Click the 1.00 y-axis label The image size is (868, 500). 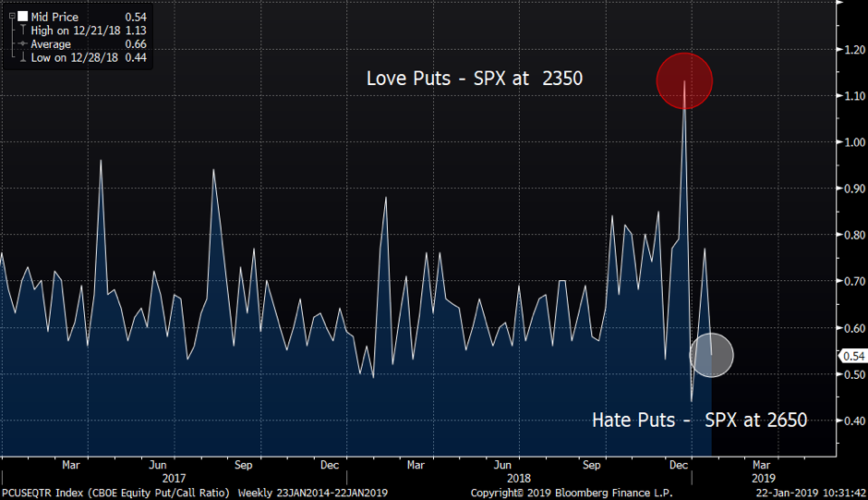(855, 142)
